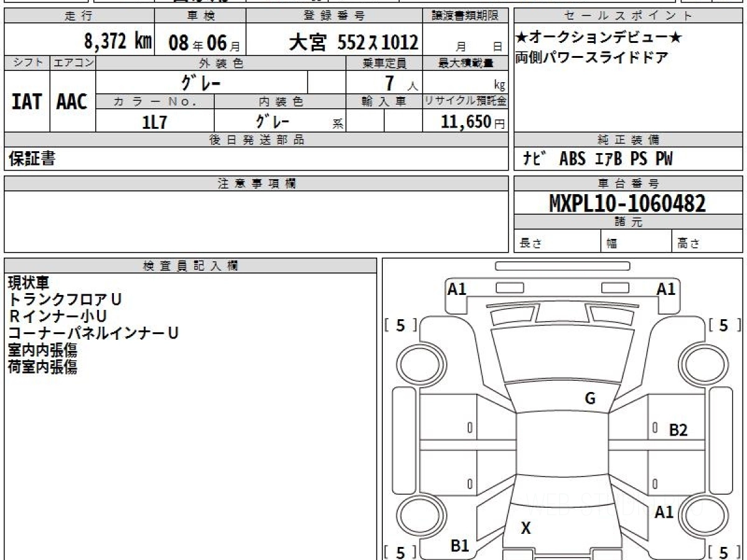747x560 pixels.
Task: Click the rear-left wheel circle in the diagram
Action: [415, 516]
